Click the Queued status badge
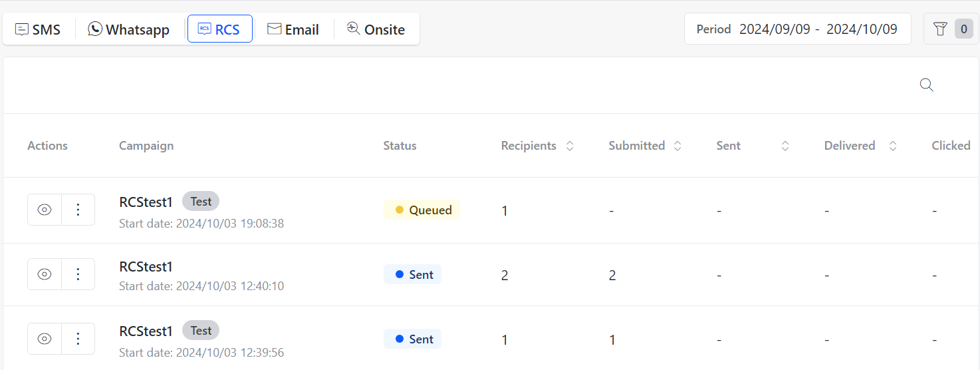Image resolution: width=980 pixels, height=370 pixels. (422, 210)
